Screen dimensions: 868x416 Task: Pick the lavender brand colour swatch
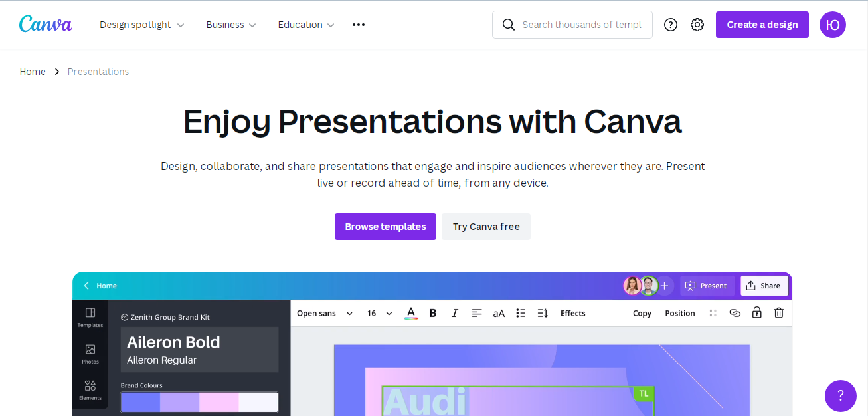(x=179, y=402)
